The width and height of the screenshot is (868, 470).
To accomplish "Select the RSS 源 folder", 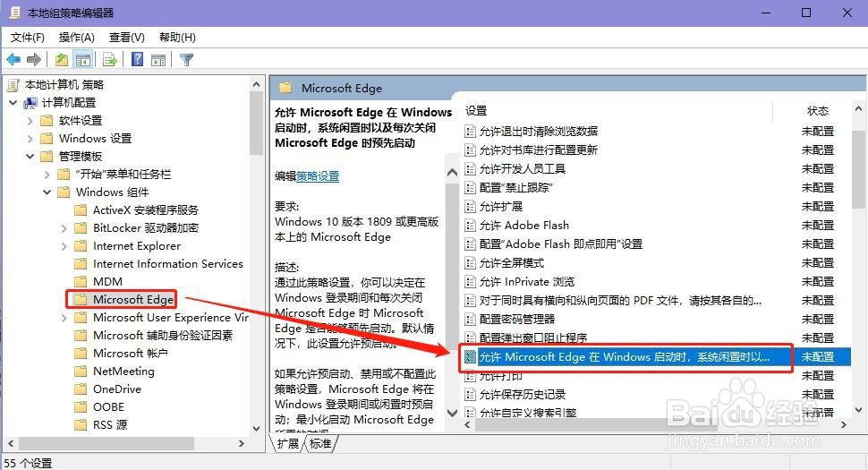I will coord(110,425).
